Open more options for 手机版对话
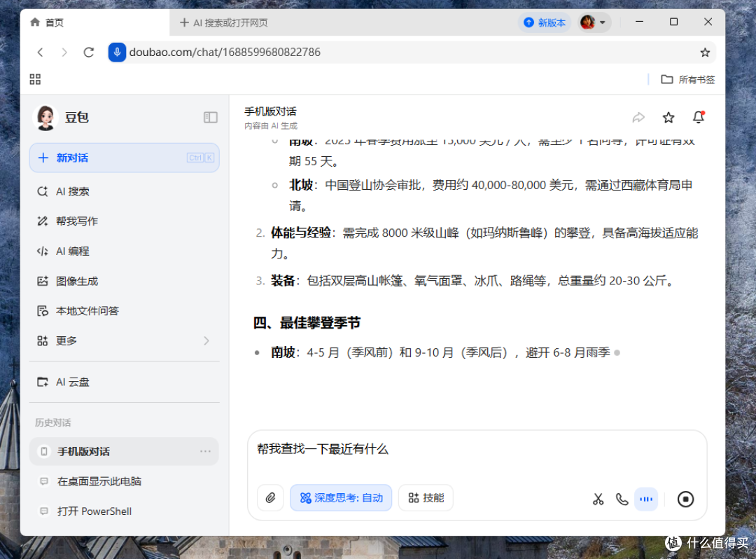Screen dimensions: 756x559 coord(205,451)
